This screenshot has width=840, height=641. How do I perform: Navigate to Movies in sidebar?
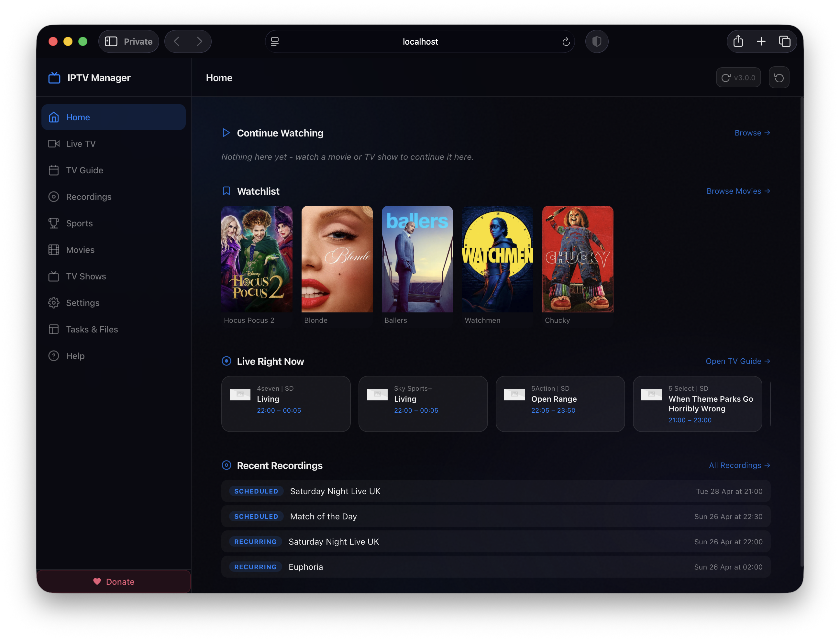click(113, 250)
